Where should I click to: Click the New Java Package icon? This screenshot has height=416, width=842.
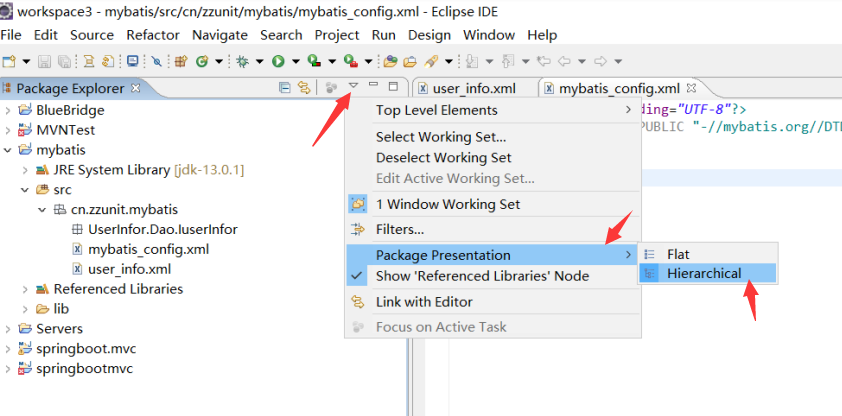(181, 61)
